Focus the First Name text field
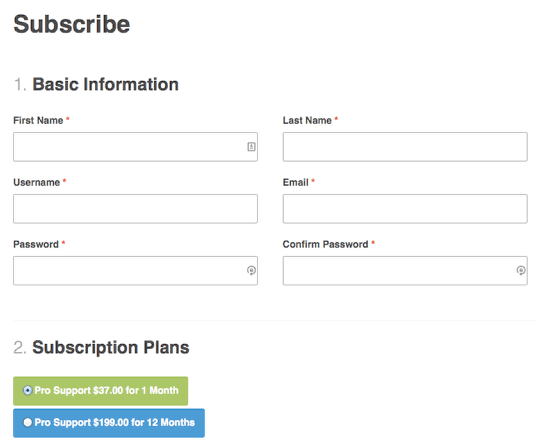The height and width of the screenshot is (444, 540). pos(135,147)
